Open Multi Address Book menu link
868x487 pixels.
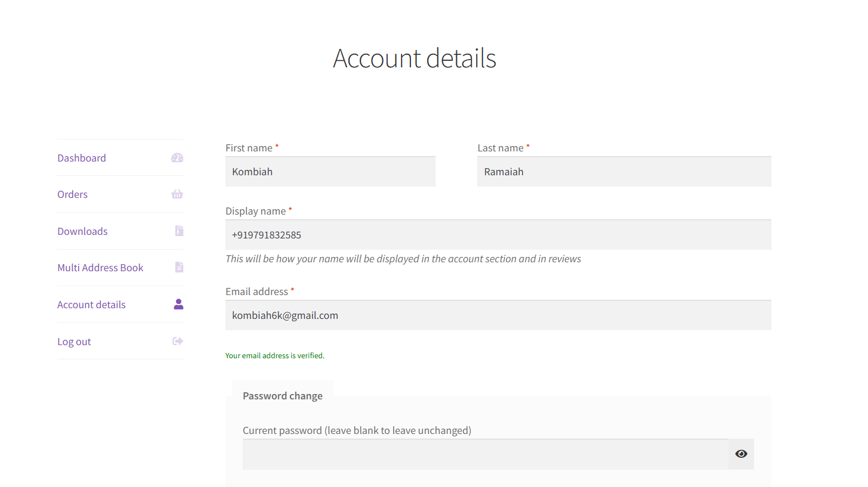click(100, 268)
